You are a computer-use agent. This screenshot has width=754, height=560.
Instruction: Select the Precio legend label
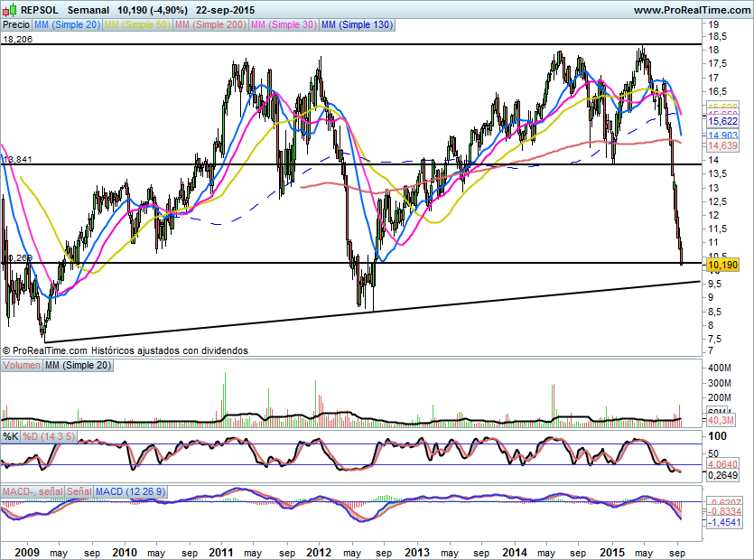[16, 24]
